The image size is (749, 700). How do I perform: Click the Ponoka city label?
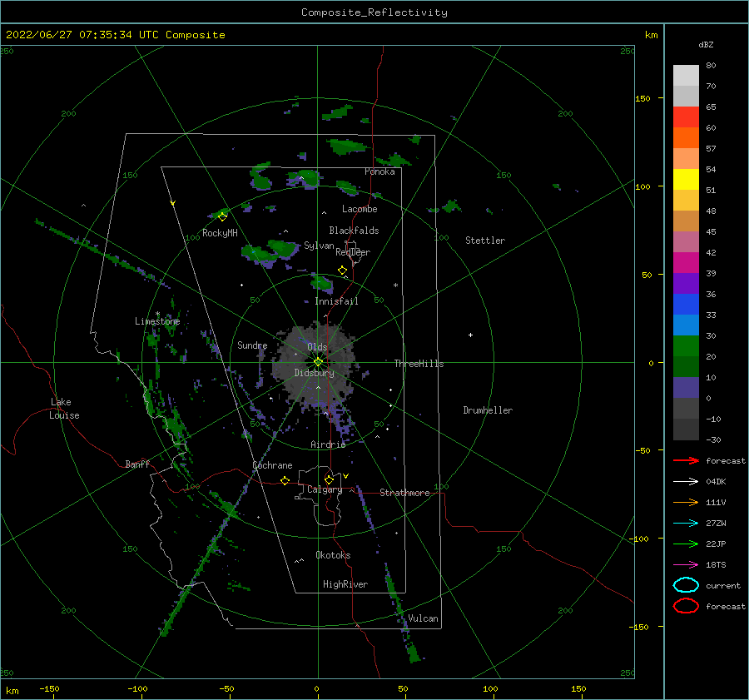pos(379,171)
